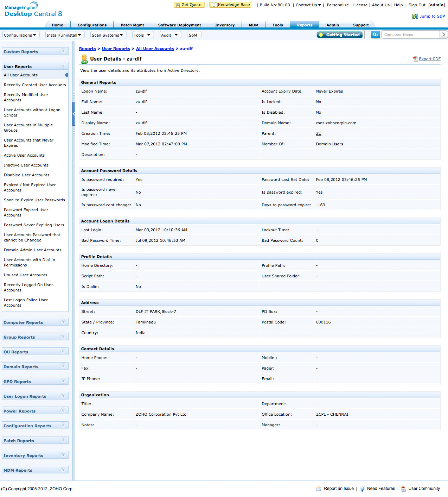Expand the Computer Reports section

pyautogui.click(x=63, y=322)
